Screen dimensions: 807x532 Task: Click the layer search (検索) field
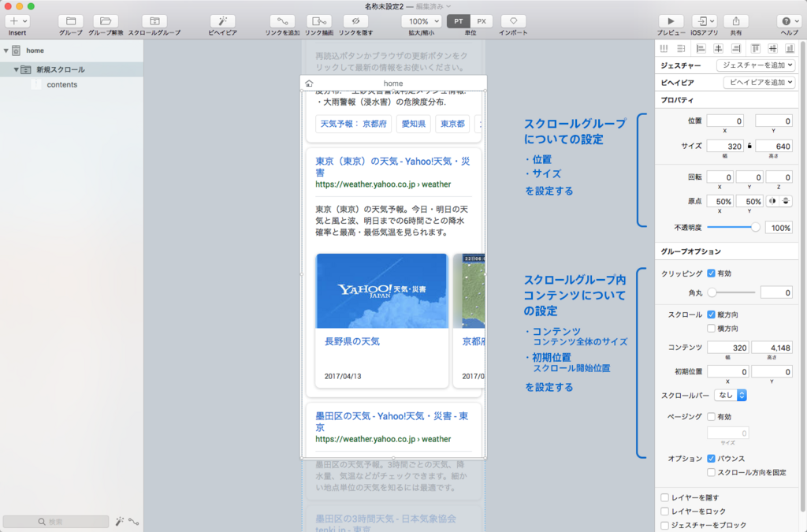point(56,521)
